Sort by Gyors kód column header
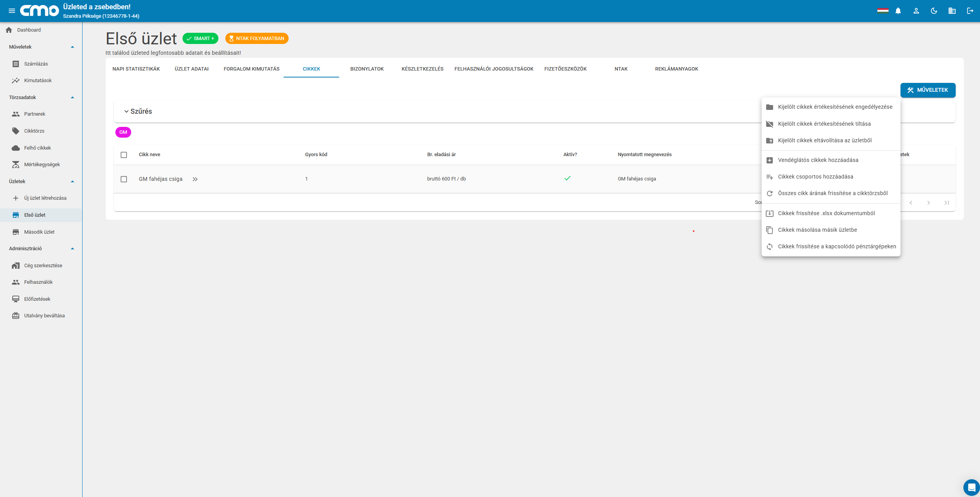The height and width of the screenshot is (497, 980). [x=316, y=155]
